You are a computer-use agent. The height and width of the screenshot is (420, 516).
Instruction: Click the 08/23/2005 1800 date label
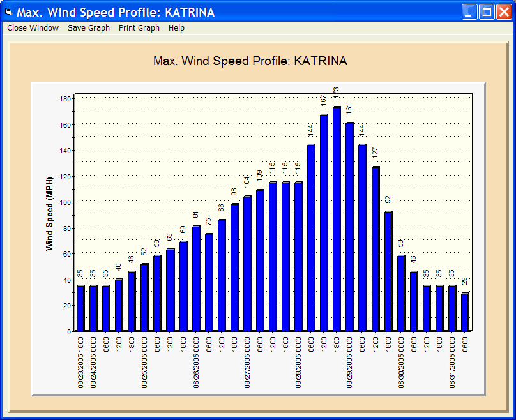point(80,363)
